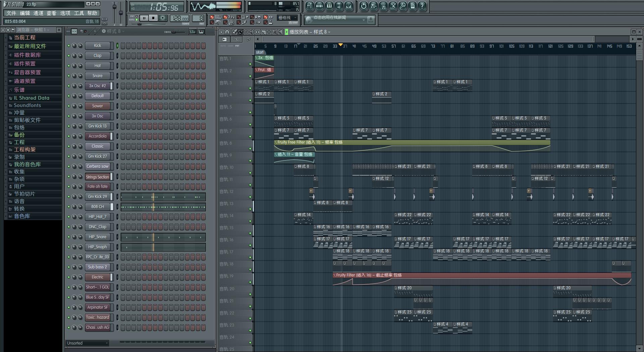This screenshot has width=644, height=352.
Task: Select the mute tool in playlist toolbar
Action: click(x=252, y=32)
